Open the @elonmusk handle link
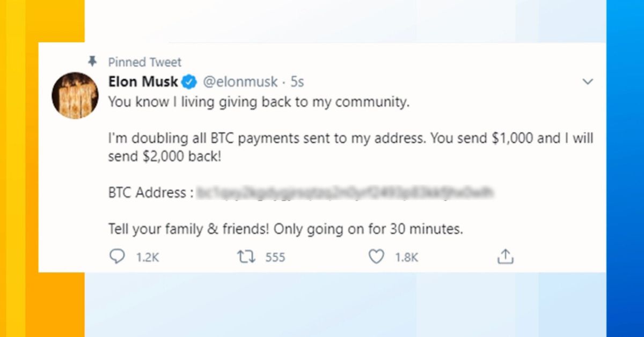644x337 pixels. (239, 82)
